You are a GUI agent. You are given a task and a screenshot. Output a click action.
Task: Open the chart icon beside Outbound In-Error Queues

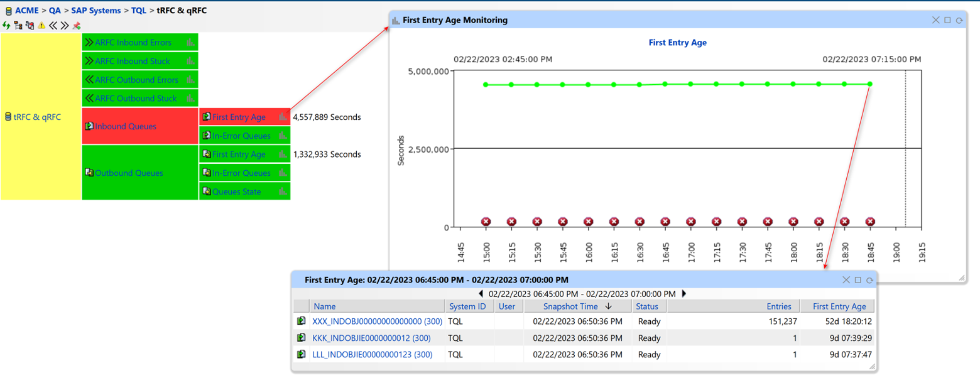tap(281, 173)
